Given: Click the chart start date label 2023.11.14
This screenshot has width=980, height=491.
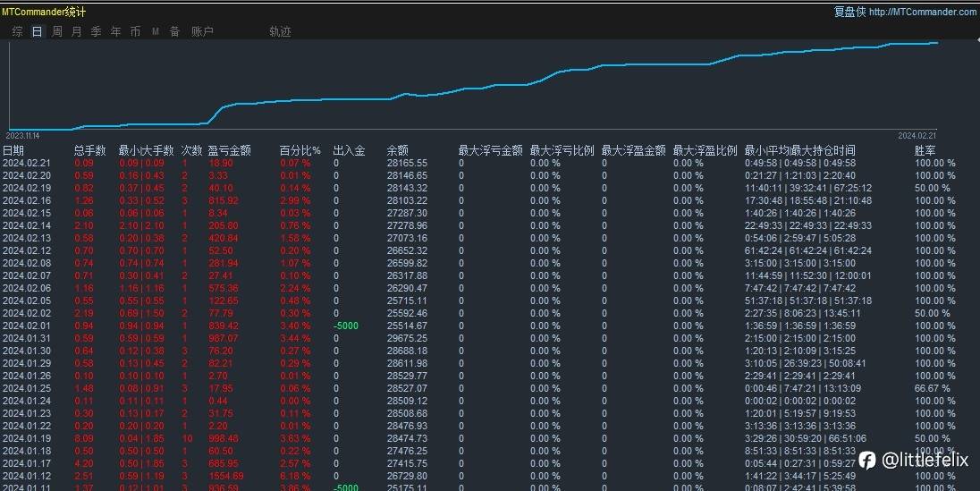Looking at the screenshot, I should 22,136.
